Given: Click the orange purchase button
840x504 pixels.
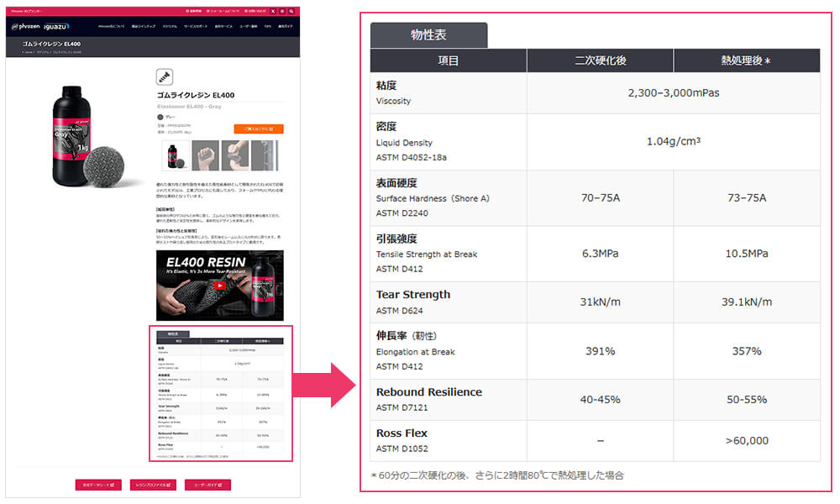Looking at the screenshot, I should pyautogui.click(x=259, y=129).
